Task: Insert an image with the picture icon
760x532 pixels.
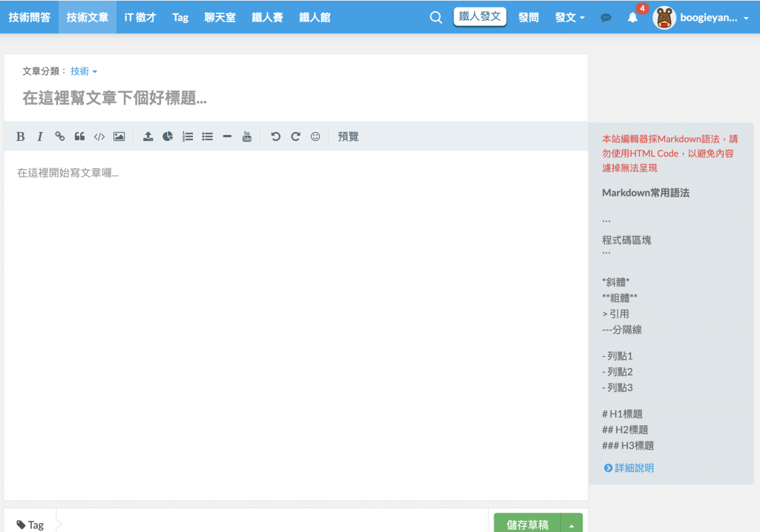Action: [x=119, y=137]
